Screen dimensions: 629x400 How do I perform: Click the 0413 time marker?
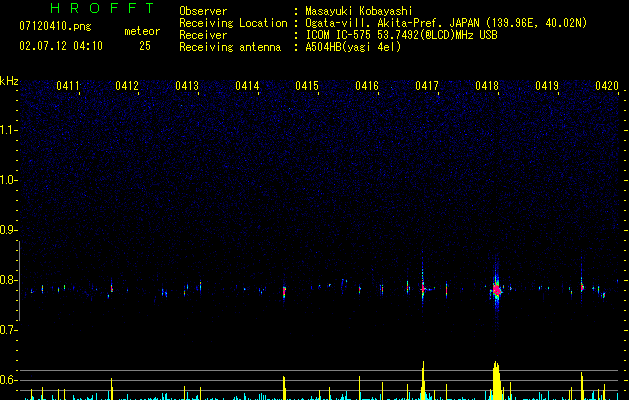187,86
